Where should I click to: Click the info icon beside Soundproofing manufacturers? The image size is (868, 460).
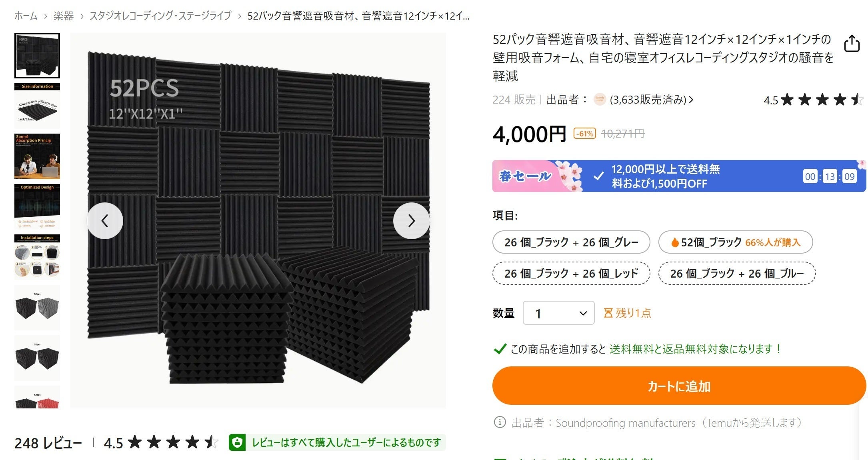(x=500, y=422)
